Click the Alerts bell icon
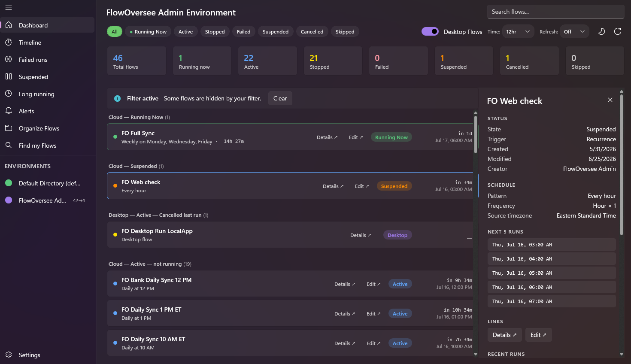Image resolution: width=631 pixels, height=364 pixels. 9,111
